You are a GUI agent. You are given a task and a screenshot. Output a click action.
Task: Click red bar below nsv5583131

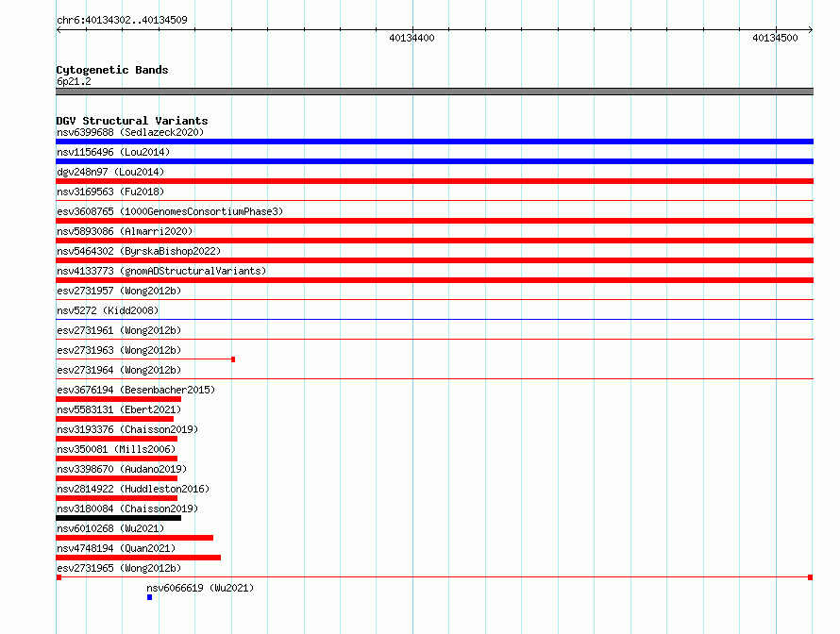coord(114,419)
